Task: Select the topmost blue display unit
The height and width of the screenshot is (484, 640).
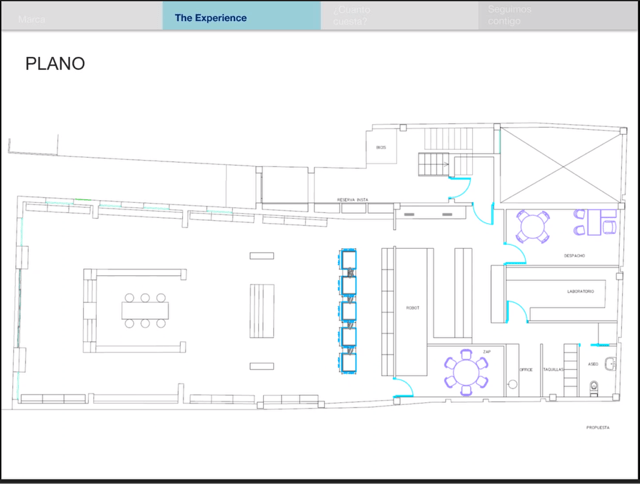Action: point(350,261)
